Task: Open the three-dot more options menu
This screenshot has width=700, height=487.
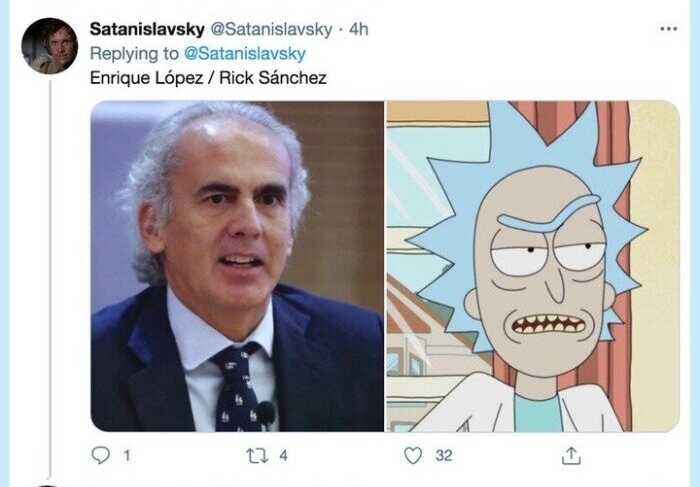Action: 668,29
